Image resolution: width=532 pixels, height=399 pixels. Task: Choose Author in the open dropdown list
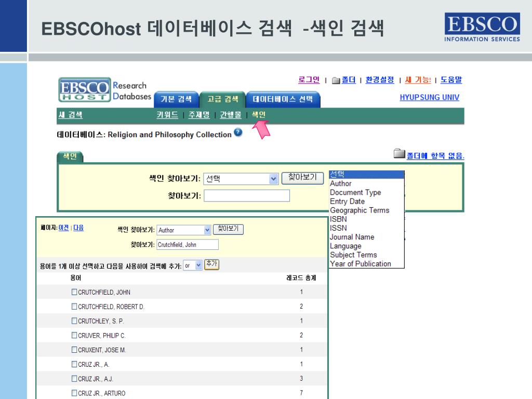click(366, 183)
